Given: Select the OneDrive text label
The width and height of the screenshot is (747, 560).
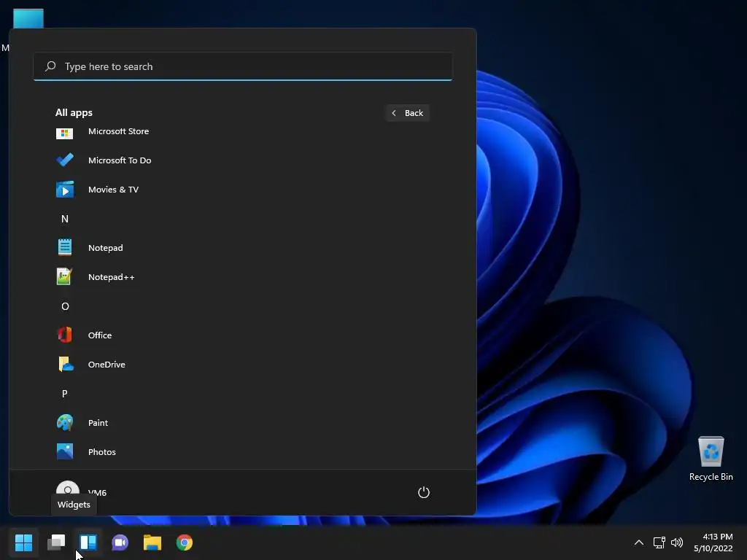Looking at the screenshot, I should point(107,365).
